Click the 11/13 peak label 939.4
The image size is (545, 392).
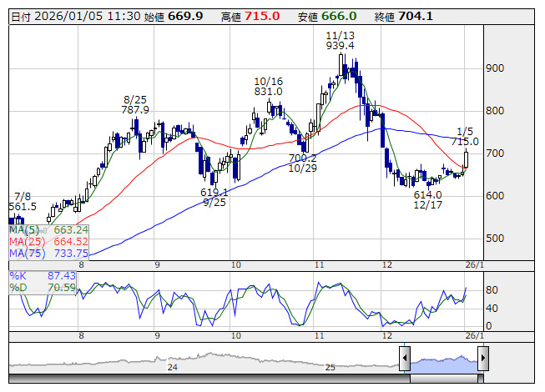[x=341, y=46]
